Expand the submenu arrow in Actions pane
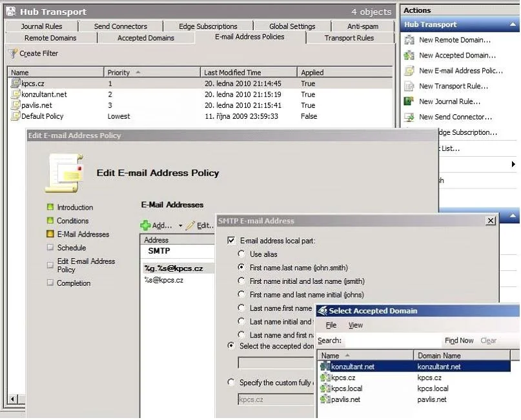Image resolution: width=521 pixels, height=420 pixels. pos(513,164)
